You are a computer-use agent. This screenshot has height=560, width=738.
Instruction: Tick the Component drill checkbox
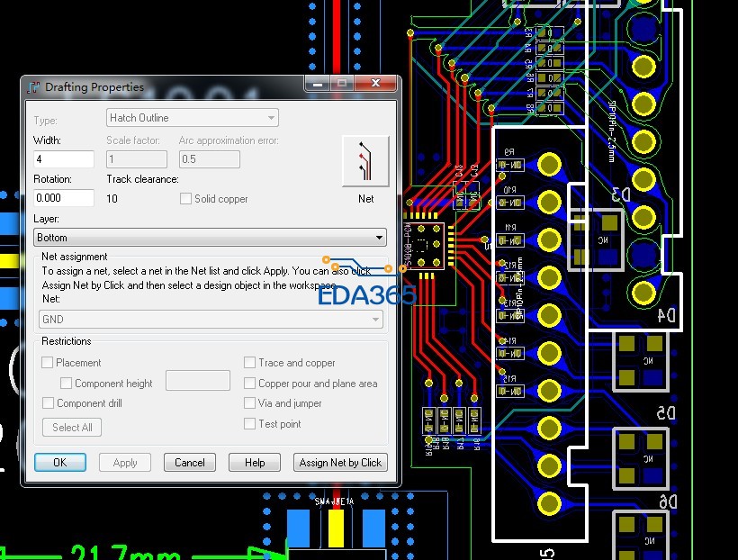[x=48, y=403]
